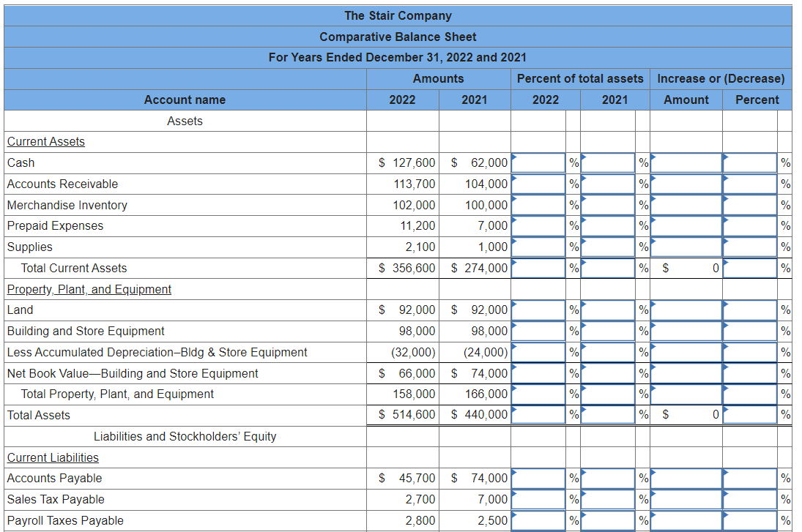Click Land 2022 percent field
Screen dimensions: 802x532
(x=538, y=310)
